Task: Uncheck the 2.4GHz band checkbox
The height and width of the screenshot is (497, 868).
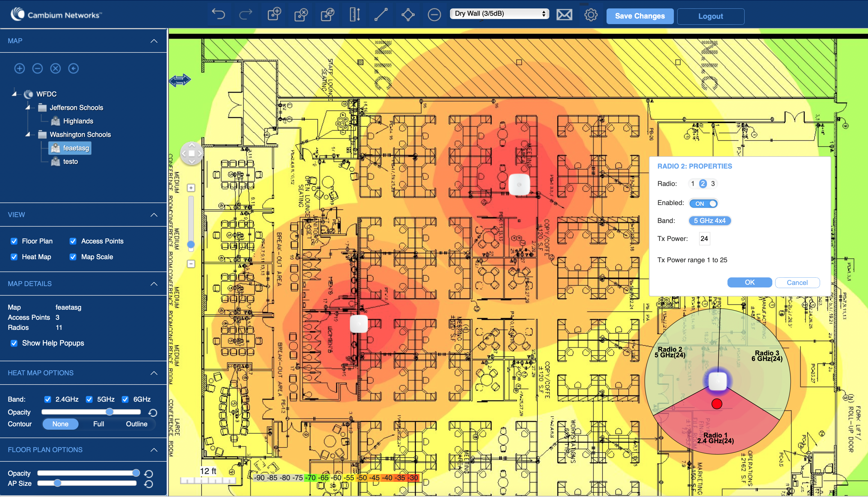Action: (x=48, y=399)
